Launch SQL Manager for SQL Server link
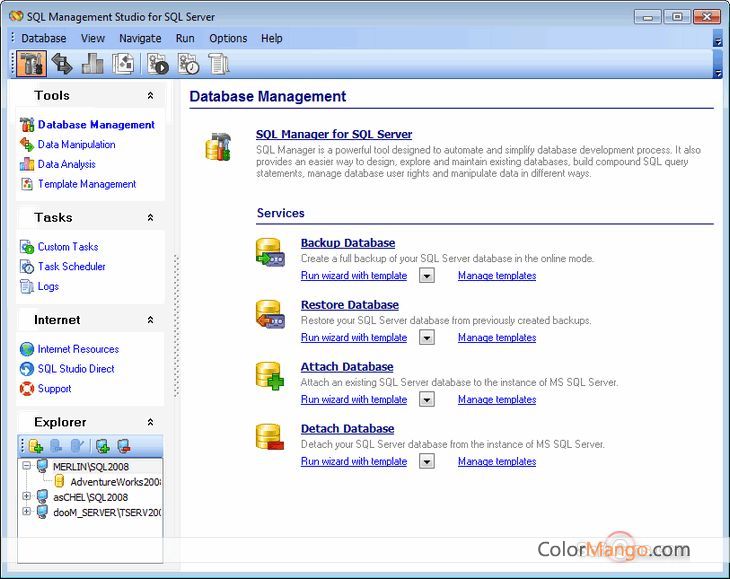 (334, 135)
